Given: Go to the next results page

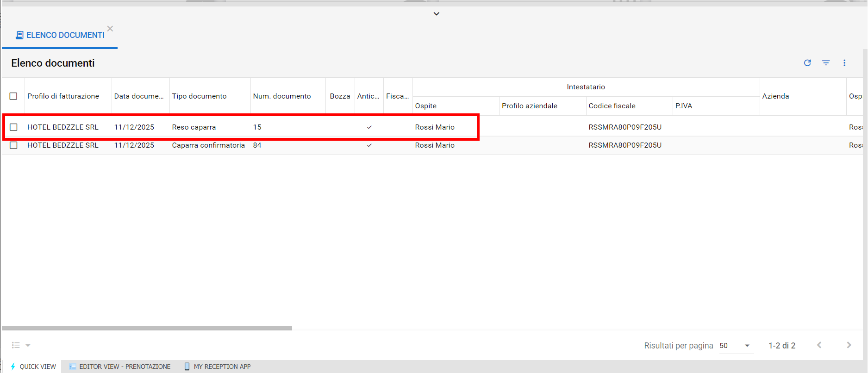Looking at the screenshot, I should [x=849, y=345].
